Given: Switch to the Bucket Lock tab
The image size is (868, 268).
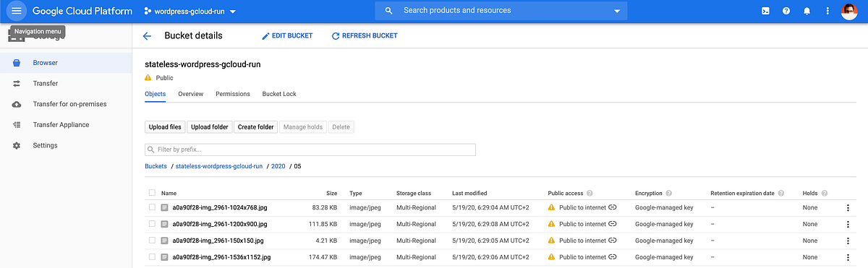Looking at the screenshot, I should (279, 94).
